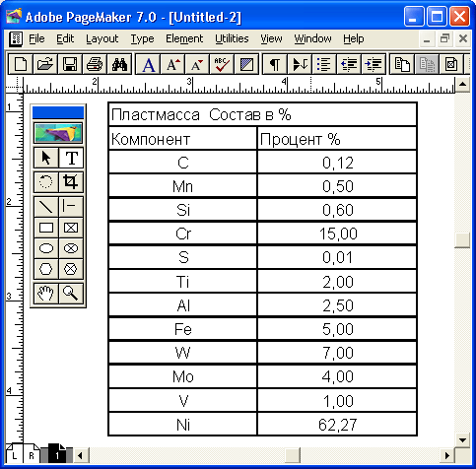
Task: Click the document control icon in menu bar
Action: pyautogui.click(x=16, y=39)
